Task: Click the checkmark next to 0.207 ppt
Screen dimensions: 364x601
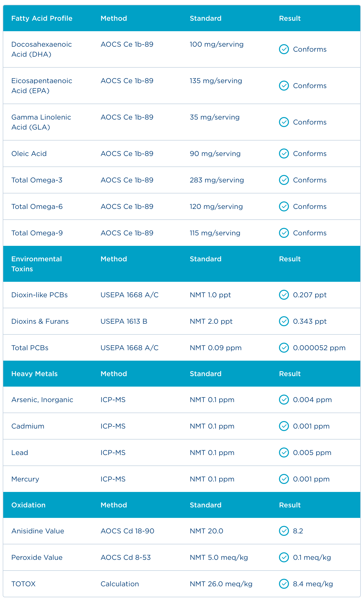Action: pyautogui.click(x=284, y=295)
